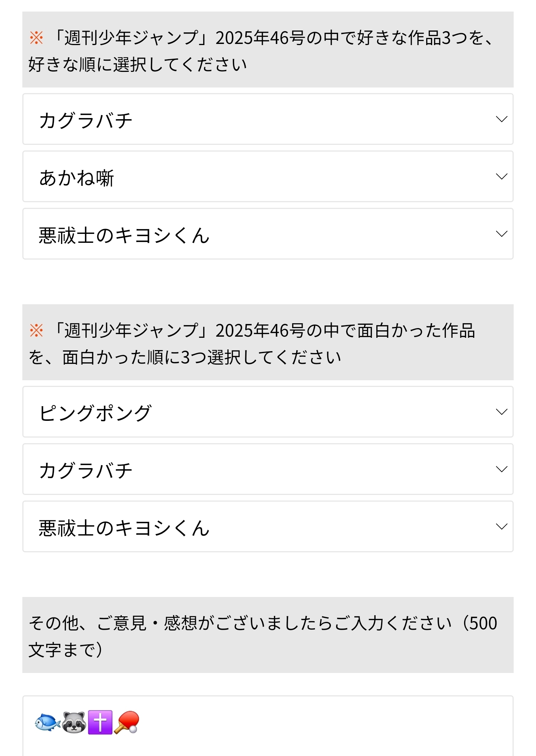This screenshot has width=536, height=756.
Task: Click the chevron arrow on ピングポング dropdown
Action: pos(501,412)
